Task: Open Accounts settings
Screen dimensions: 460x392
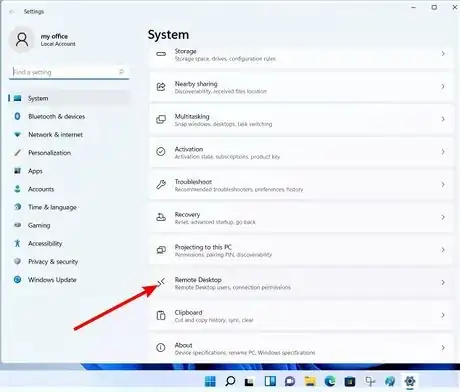Action: 69,189
